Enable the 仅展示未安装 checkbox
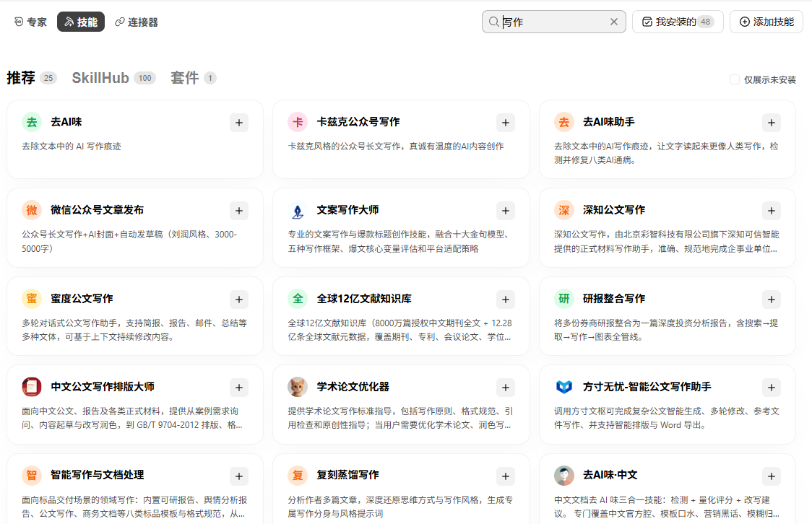812x524 pixels. point(734,79)
